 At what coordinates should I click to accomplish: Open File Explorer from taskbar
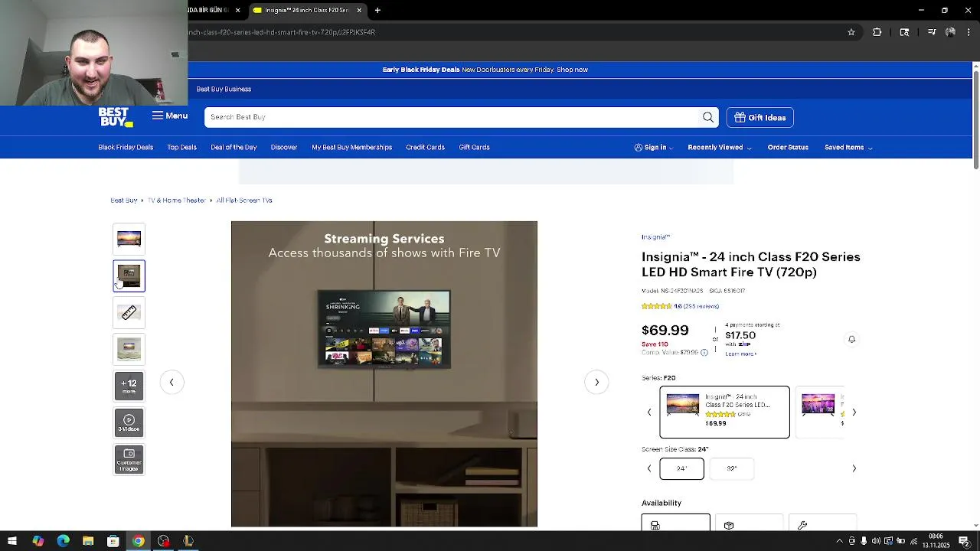[88, 541]
